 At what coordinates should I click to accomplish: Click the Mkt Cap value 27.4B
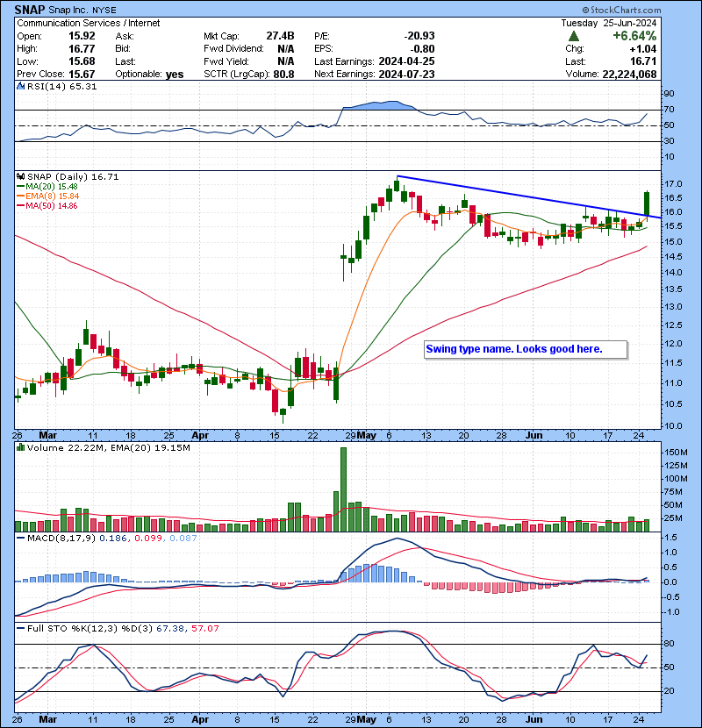280,36
